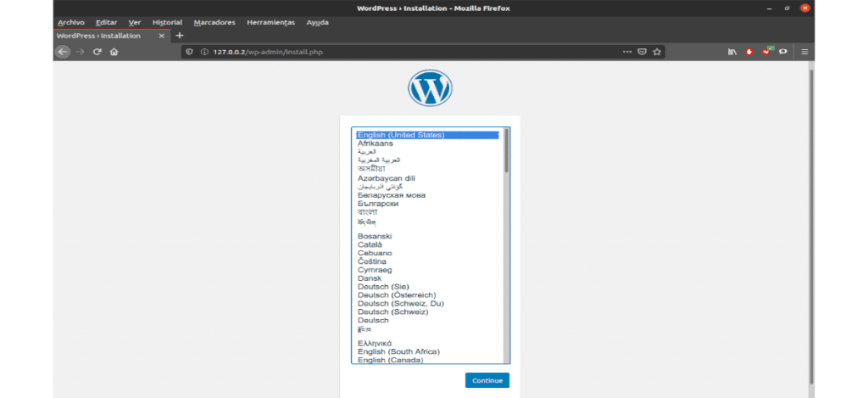The height and width of the screenshot is (398, 868).
Task: Click the Continue button
Action: tap(487, 380)
